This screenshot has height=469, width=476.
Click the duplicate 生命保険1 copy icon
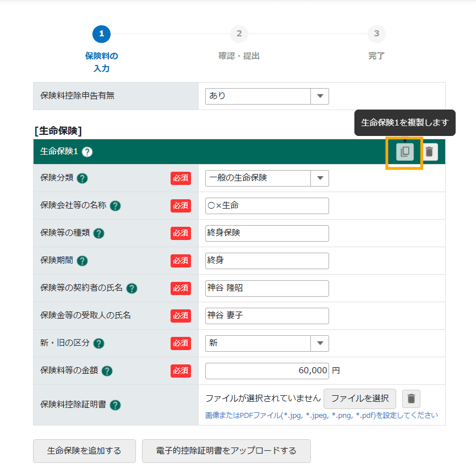pos(404,151)
